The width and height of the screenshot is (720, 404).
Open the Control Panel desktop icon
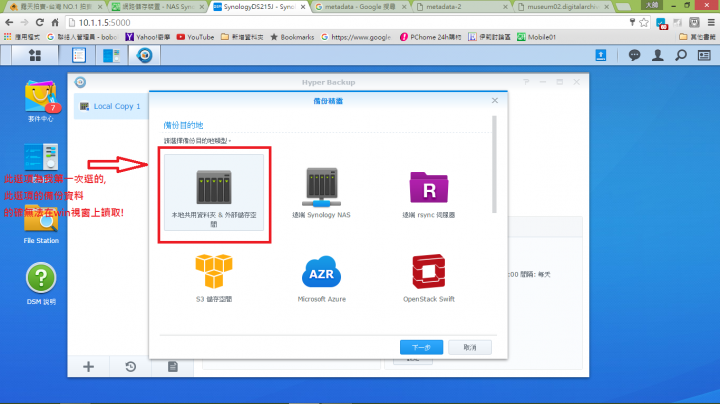pos(40,158)
